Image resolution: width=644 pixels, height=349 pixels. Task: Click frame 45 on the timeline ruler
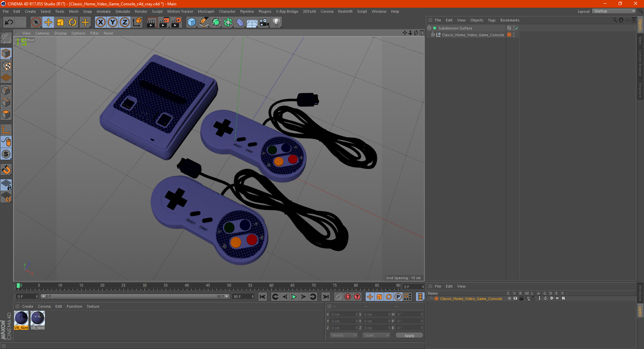208,286
